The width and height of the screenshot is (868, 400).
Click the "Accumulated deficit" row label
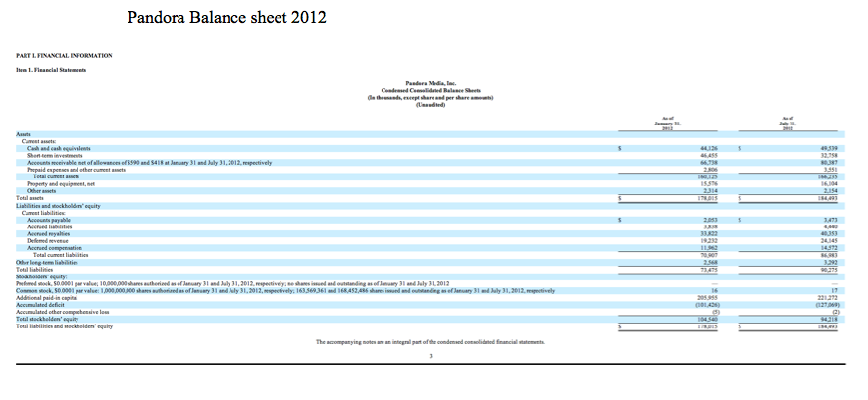click(38, 304)
